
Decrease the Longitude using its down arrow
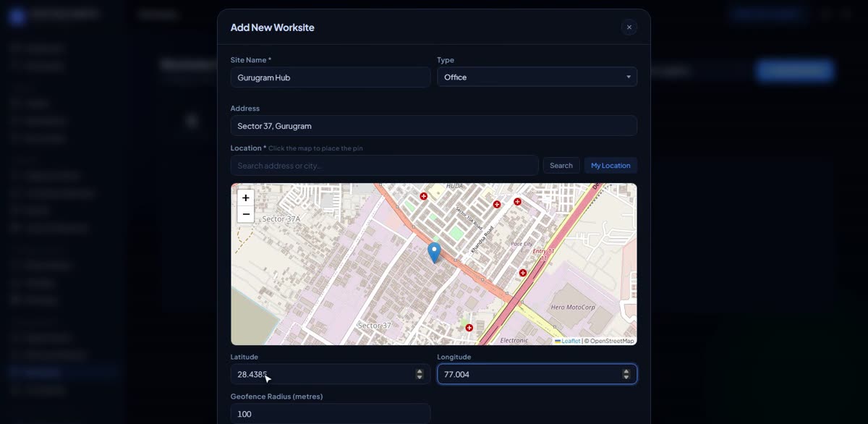coord(626,377)
